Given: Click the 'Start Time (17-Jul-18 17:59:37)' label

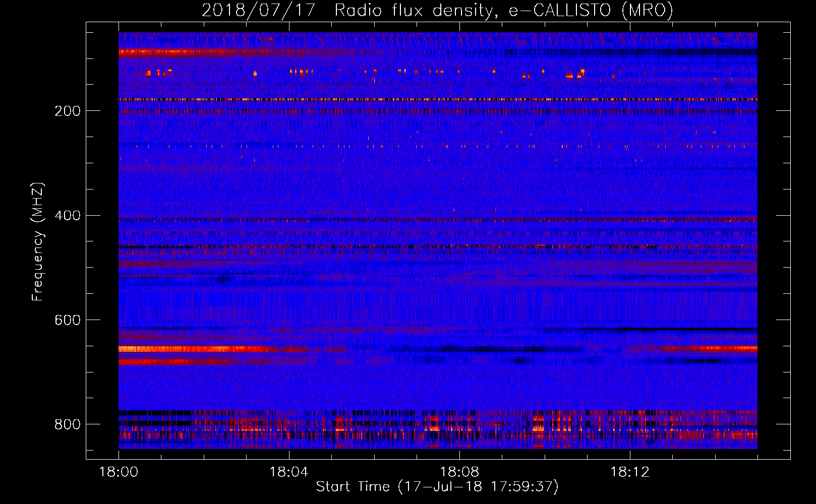Looking at the screenshot, I should (437, 487).
